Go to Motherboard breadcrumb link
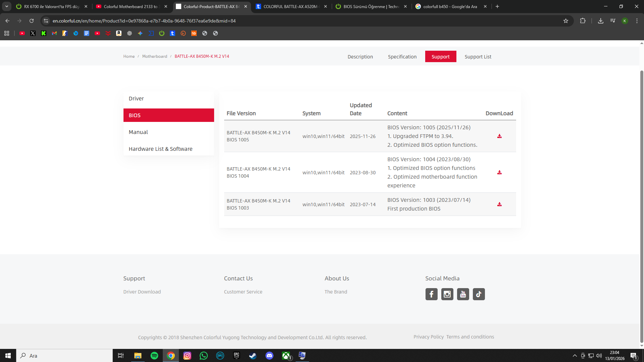The image size is (644, 362). click(155, 56)
